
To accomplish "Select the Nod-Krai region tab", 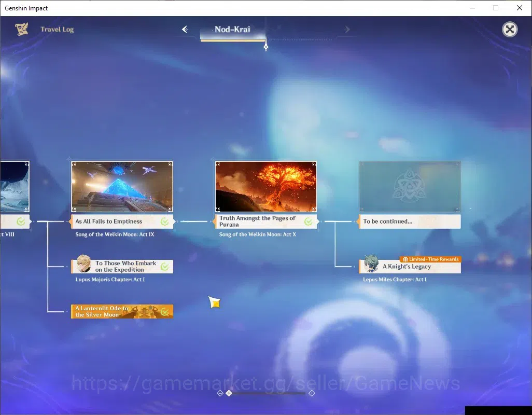I will (232, 31).
